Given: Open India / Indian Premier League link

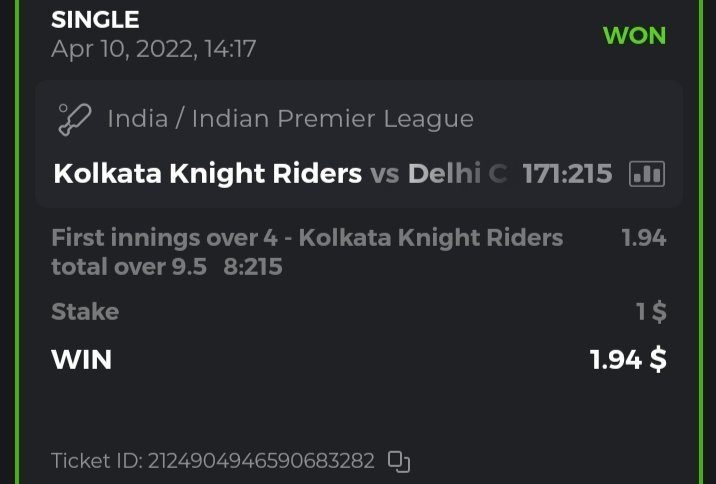Looking at the screenshot, I should click(x=290, y=119).
